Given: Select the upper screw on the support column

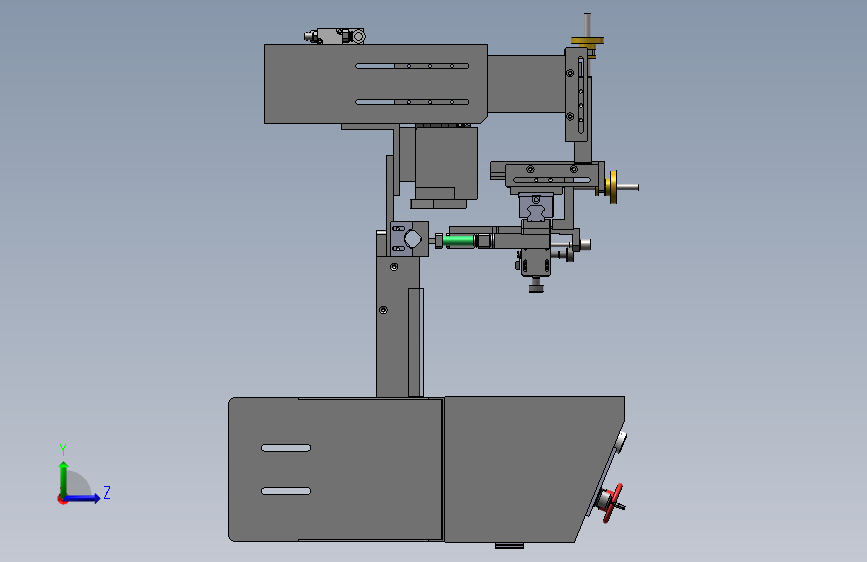Looking at the screenshot, I should click(394, 267).
